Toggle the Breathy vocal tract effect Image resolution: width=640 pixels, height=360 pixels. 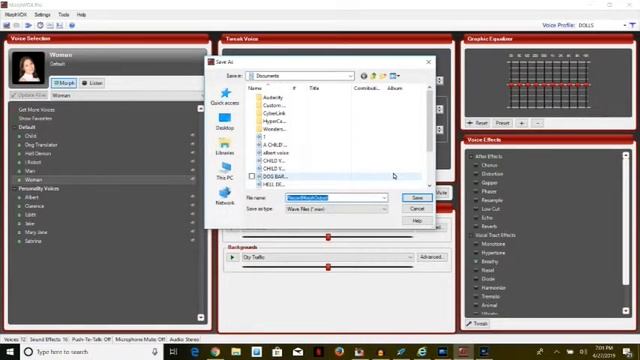(x=476, y=262)
